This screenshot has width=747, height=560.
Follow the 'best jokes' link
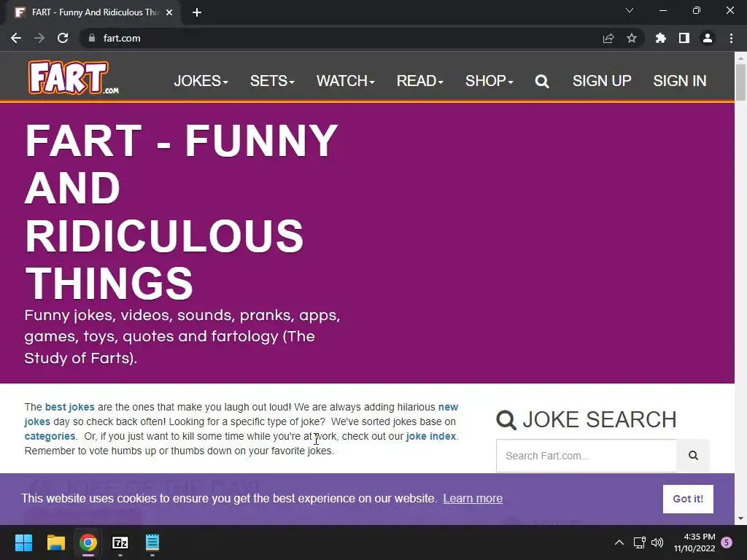(x=69, y=407)
